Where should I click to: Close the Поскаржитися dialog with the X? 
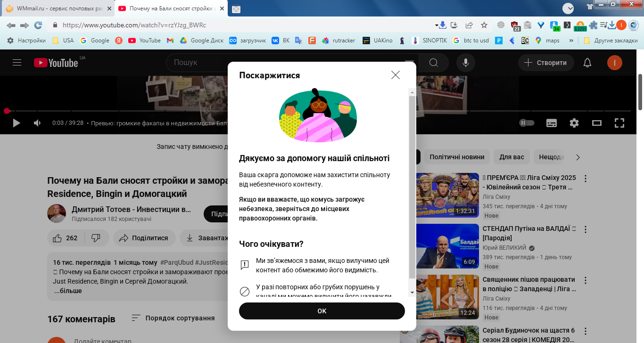(x=396, y=75)
